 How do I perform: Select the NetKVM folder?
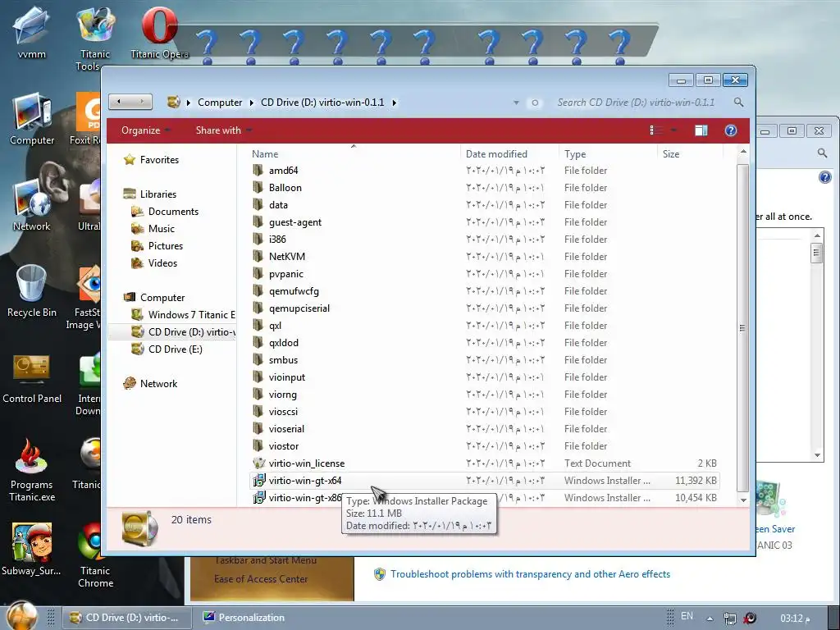coord(286,257)
